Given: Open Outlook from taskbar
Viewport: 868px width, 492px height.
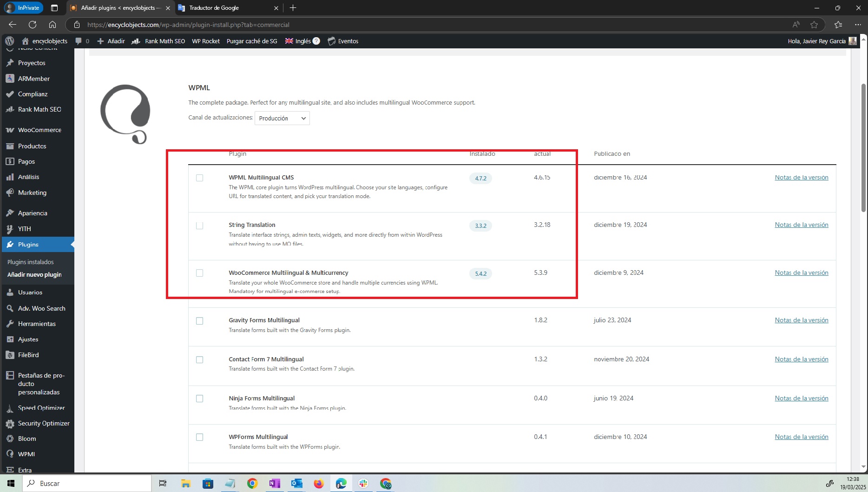Looking at the screenshot, I should (296, 484).
